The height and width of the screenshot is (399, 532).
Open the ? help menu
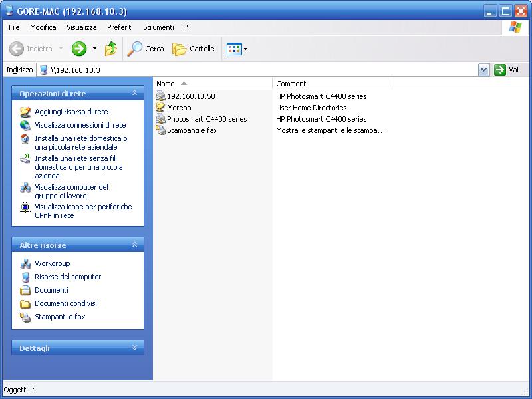point(186,27)
